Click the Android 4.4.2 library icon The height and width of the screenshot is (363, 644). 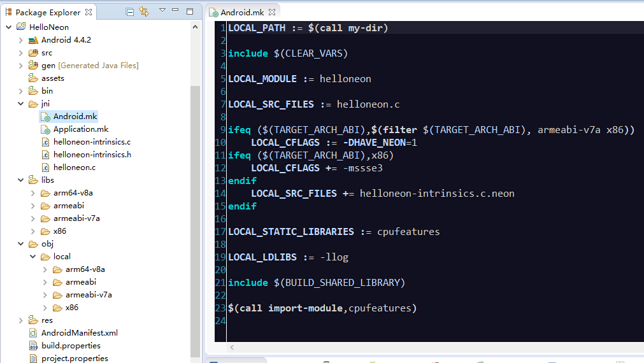click(33, 40)
